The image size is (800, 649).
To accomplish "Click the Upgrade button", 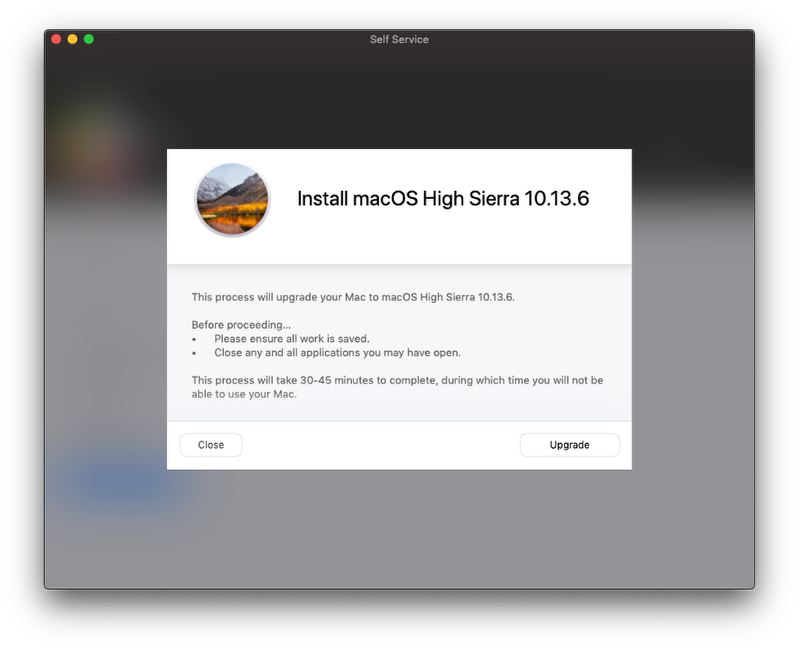I will coord(569,445).
